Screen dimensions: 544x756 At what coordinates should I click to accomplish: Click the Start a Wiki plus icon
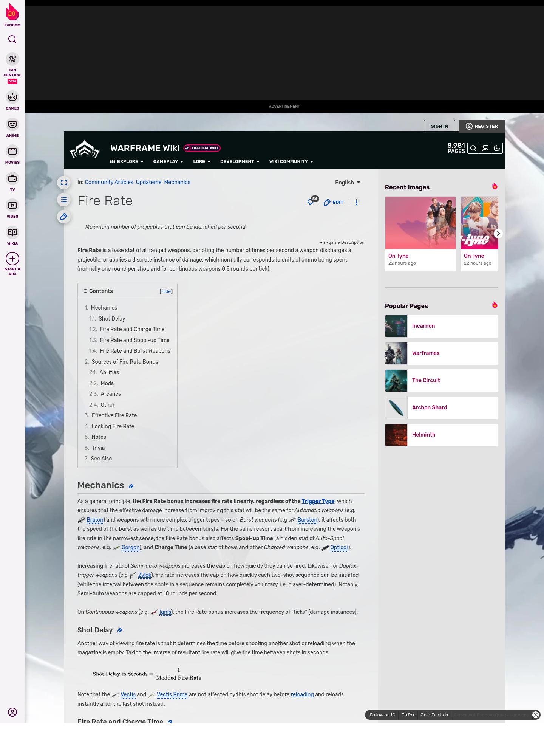pos(12,259)
